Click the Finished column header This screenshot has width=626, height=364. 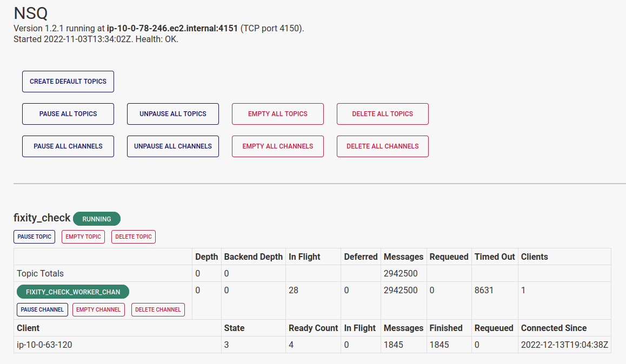click(446, 328)
